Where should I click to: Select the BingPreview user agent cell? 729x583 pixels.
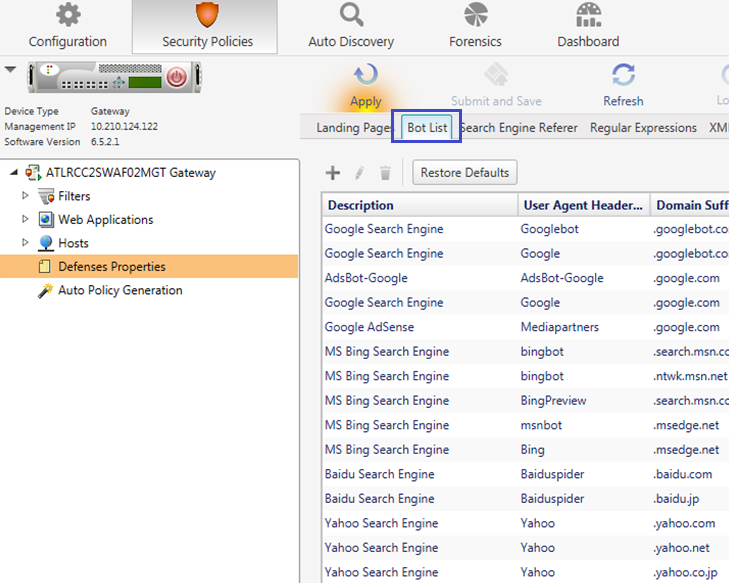click(x=553, y=401)
